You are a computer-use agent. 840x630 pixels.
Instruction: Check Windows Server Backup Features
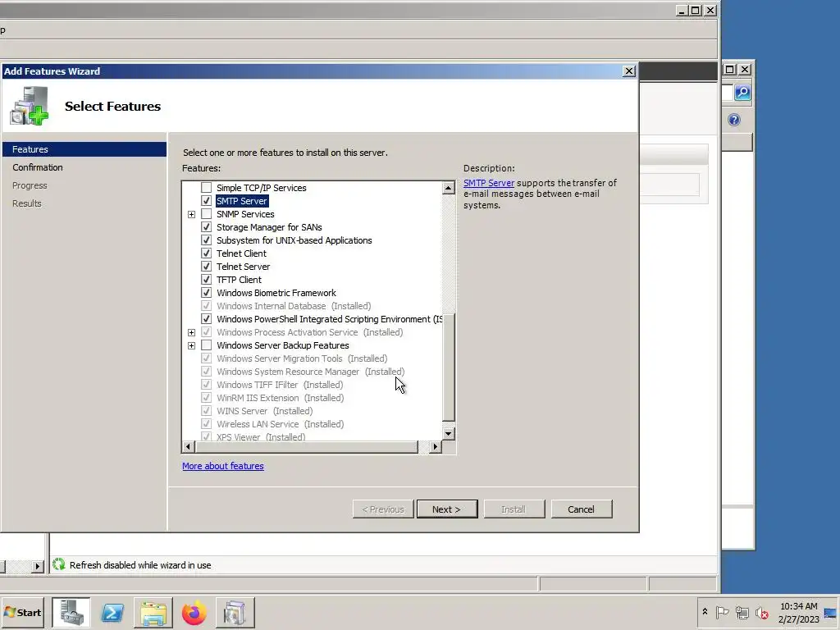[x=206, y=345]
